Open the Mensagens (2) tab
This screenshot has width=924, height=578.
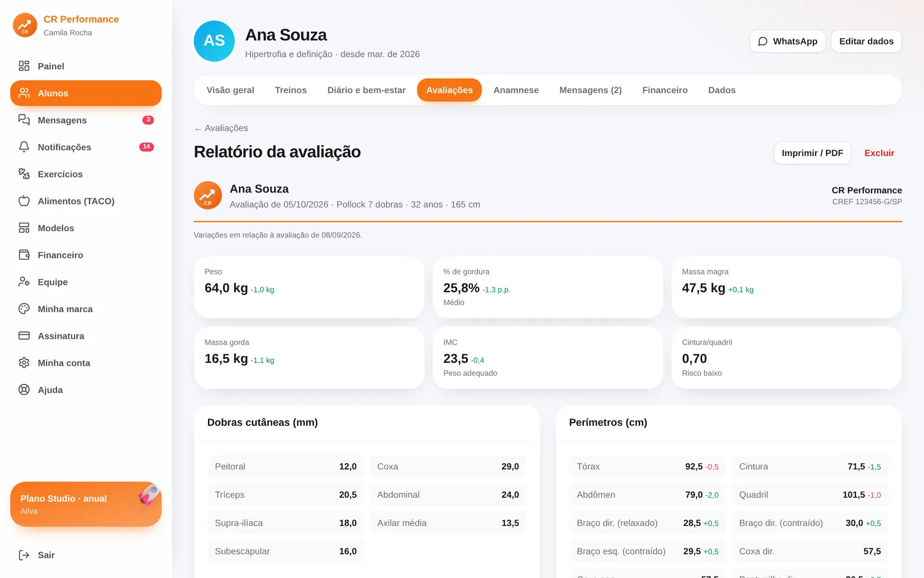[x=590, y=90]
